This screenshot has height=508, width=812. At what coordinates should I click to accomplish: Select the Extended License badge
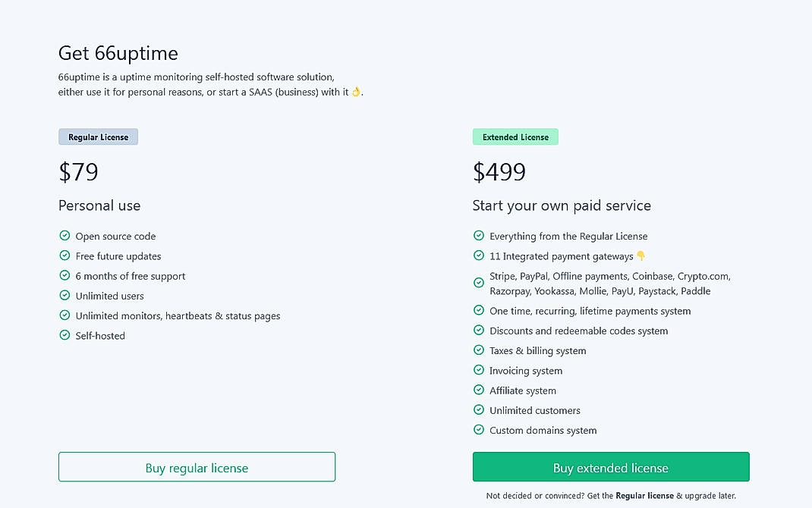click(x=515, y=136)
